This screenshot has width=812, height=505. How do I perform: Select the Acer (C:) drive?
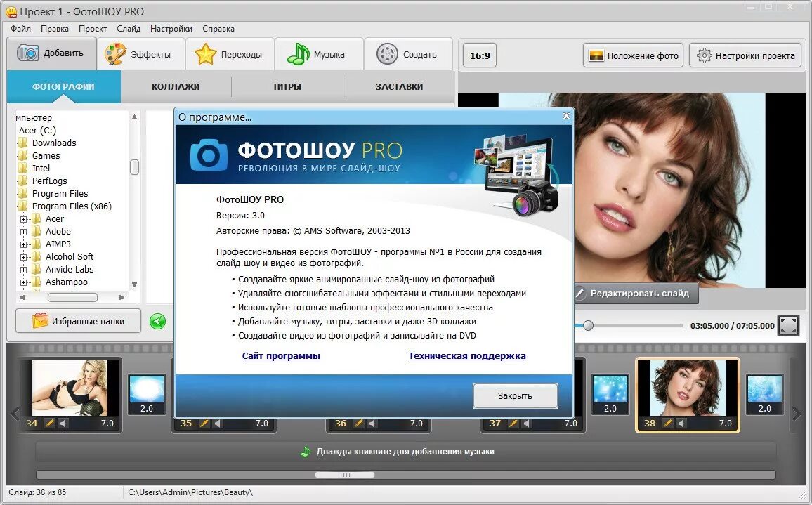pyautogui.click(x=37, y=131)
